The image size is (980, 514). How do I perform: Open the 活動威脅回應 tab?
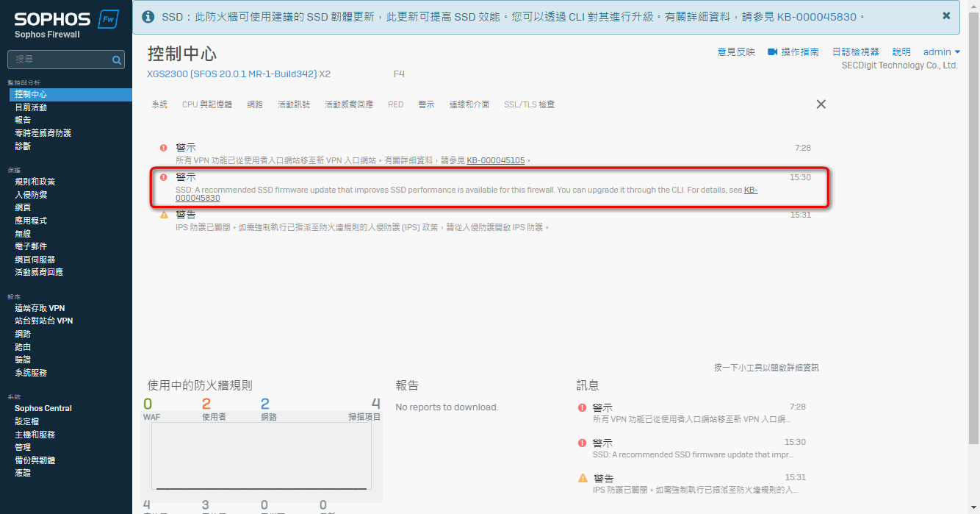(x=349, y=104)
